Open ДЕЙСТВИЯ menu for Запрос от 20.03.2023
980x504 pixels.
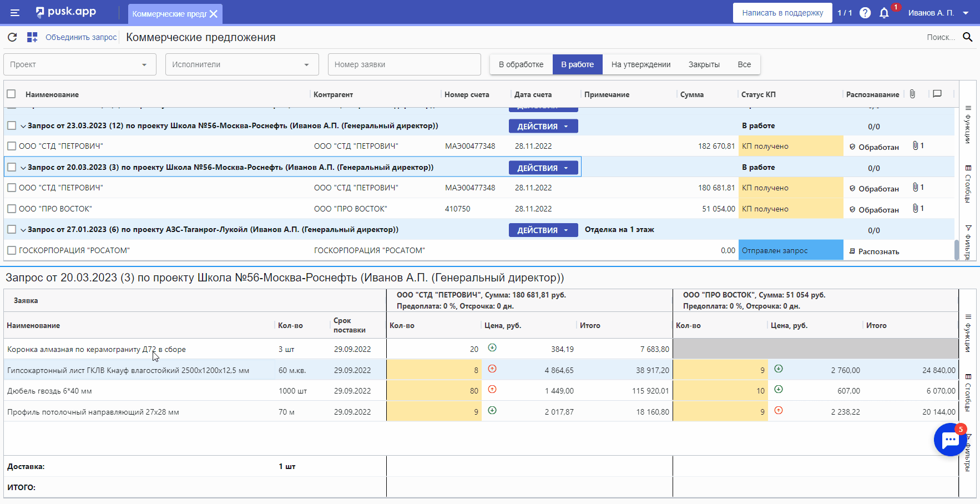pyautogui.click(x=543, y=168)
